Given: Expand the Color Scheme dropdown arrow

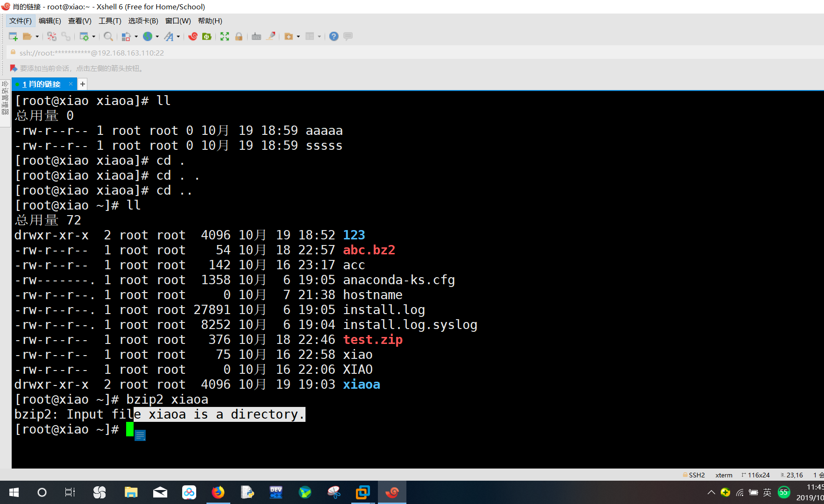Looking at the screenshot, I should (x=136, y=36).
